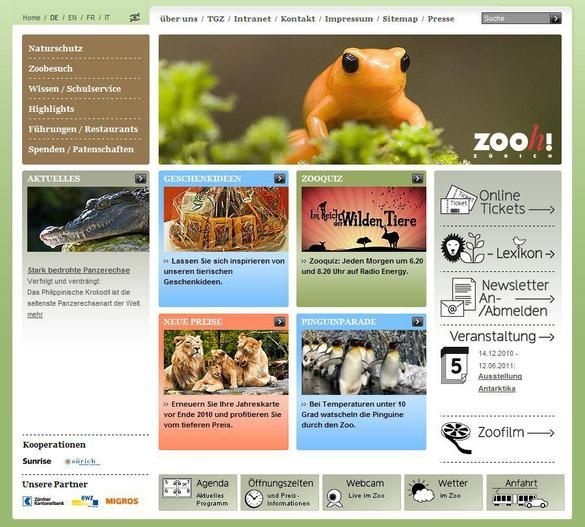The image size is (585, 527).
Task: Switch language to EN
Action: 72,18
